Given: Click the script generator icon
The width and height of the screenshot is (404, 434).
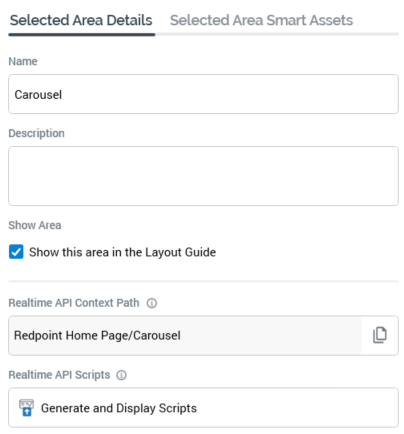Looking at the screenshot, I should click(x=26, y=408).
